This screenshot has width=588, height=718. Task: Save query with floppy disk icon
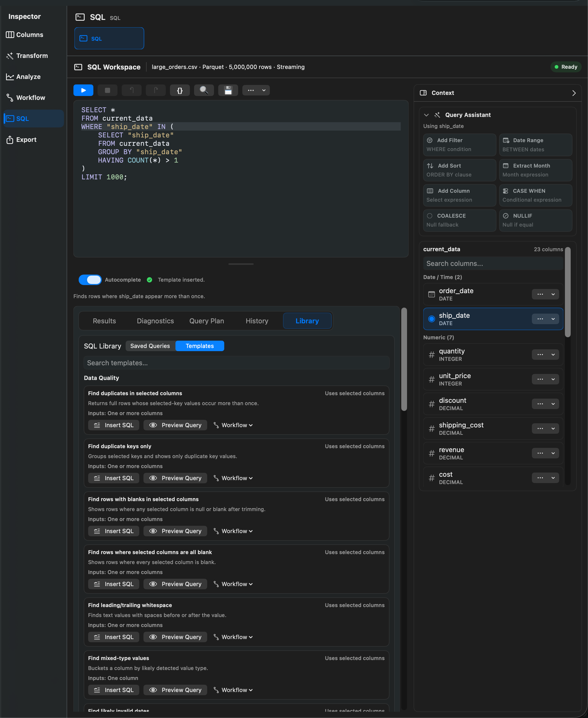click(228, 90)
